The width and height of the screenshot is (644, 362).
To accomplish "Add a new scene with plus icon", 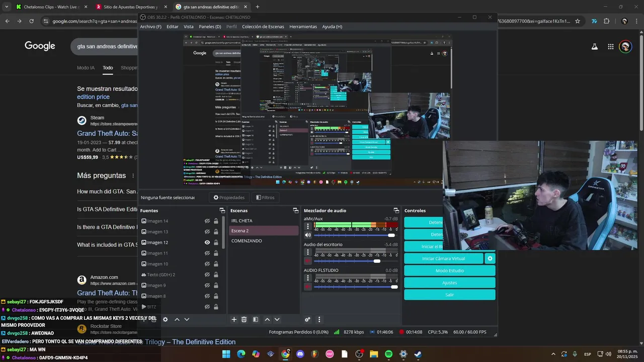I will point(234,319).
